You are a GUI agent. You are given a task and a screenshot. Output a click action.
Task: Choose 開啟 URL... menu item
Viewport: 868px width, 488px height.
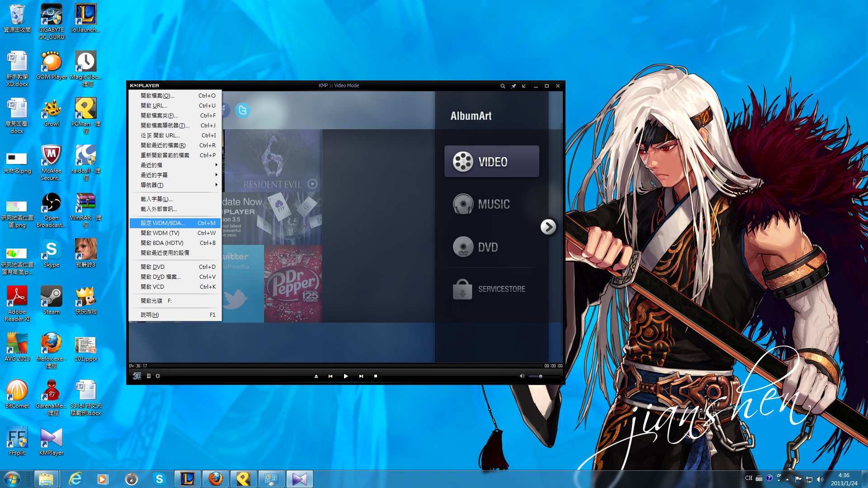[175, 106]
